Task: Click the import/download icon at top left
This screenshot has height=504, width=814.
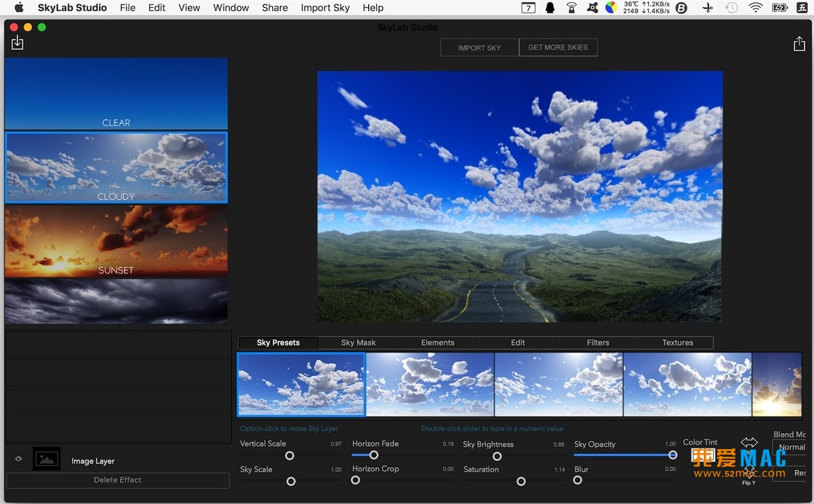Action: pyautogui.click(x=17, y=42)
